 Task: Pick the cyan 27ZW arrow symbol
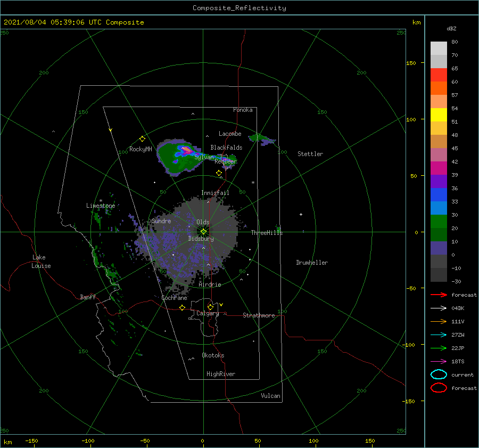click(x=439, y=335)
